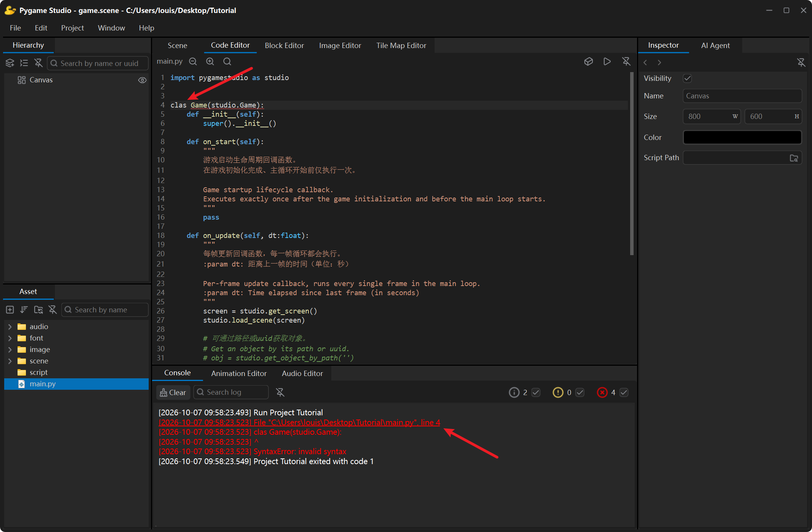Open the Animation Editor tab
Viewport: 812px width, 532px height.
click(x=239, y=373)
